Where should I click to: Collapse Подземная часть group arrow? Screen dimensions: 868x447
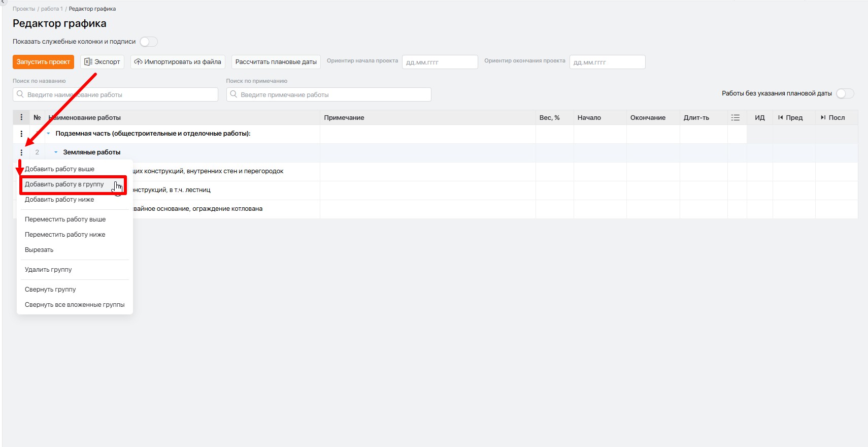[x=48, y=134]
